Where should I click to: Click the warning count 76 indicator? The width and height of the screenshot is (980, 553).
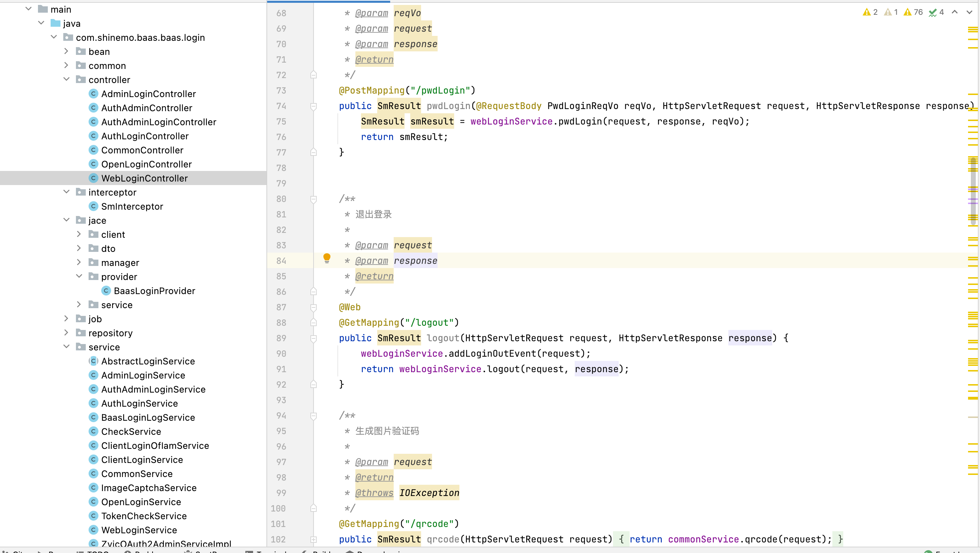coord(913,12)
